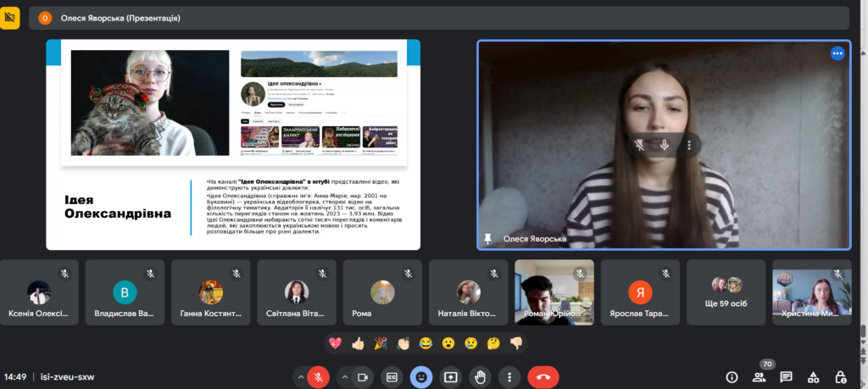This screenshot has width=868, height=389.
Task: Click the present screen icon
Action: (x=450, y=377)
